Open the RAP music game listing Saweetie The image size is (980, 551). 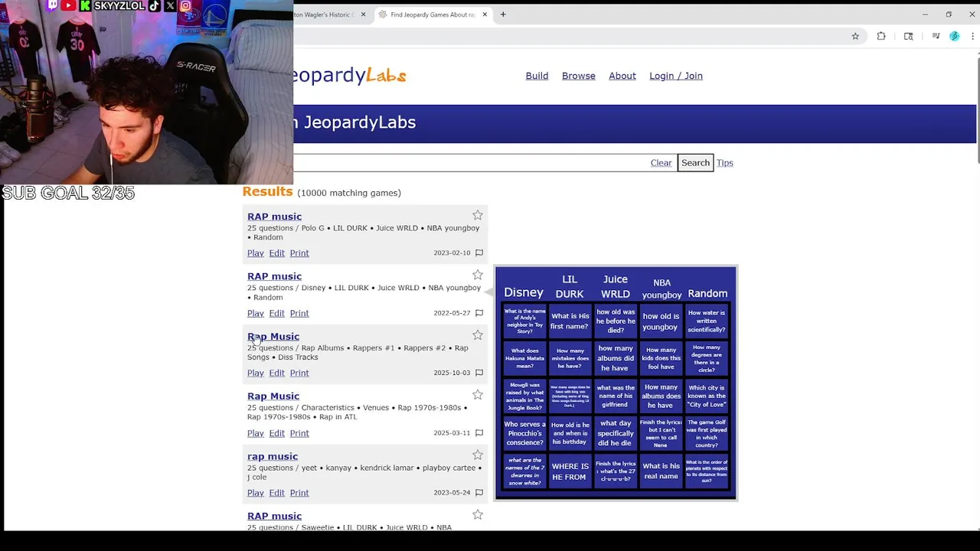[x=274, y=517]
